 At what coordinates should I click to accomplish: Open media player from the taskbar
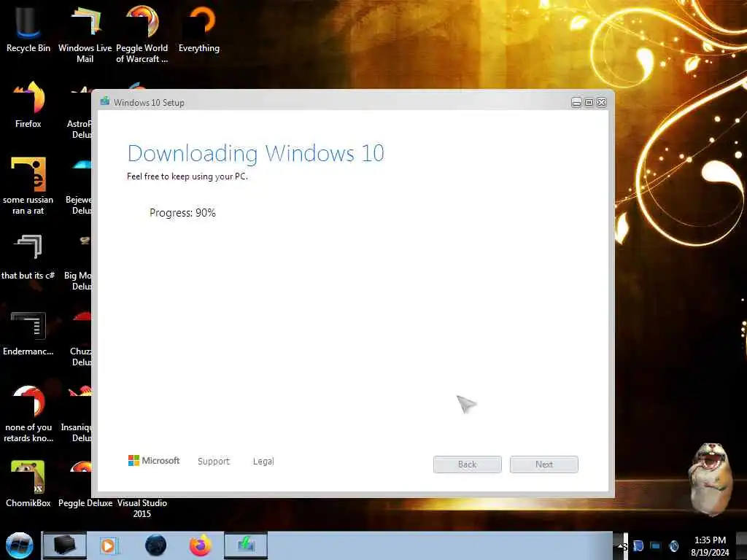pos(108,545)
